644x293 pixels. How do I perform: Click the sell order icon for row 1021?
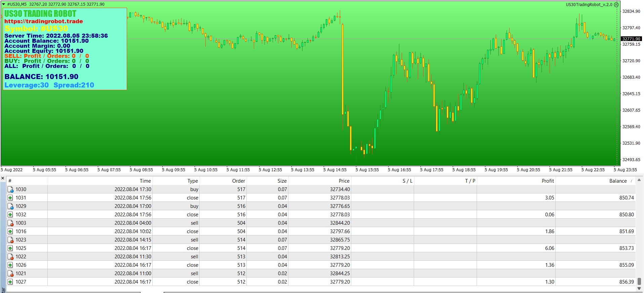(x=10, y=273)
